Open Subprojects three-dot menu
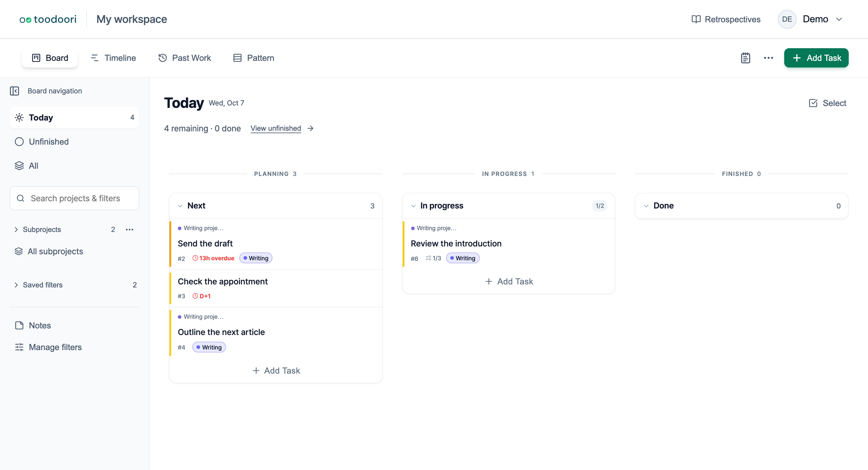The height and width of the screenshot is (470, 868). 129,230
